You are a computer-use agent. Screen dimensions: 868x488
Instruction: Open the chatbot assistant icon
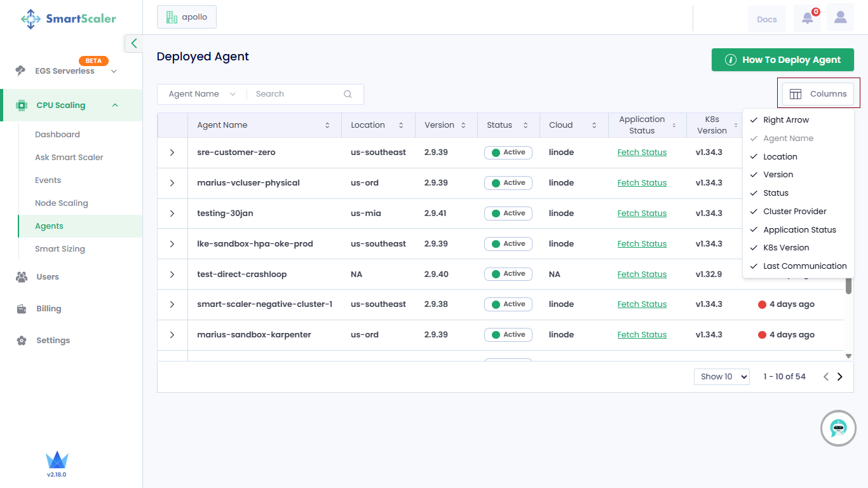[x=838, y=428]
